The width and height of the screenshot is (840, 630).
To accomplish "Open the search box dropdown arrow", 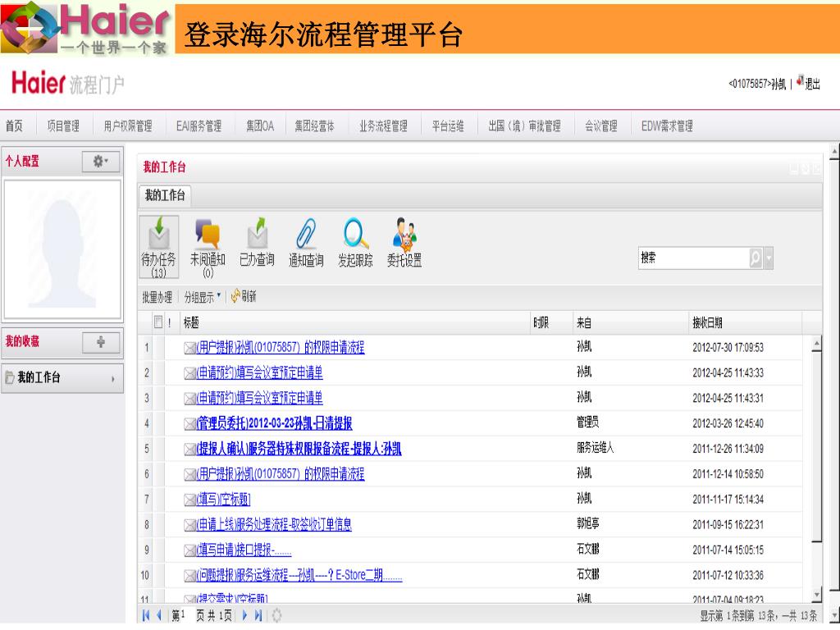I will (x=769, y=258).
